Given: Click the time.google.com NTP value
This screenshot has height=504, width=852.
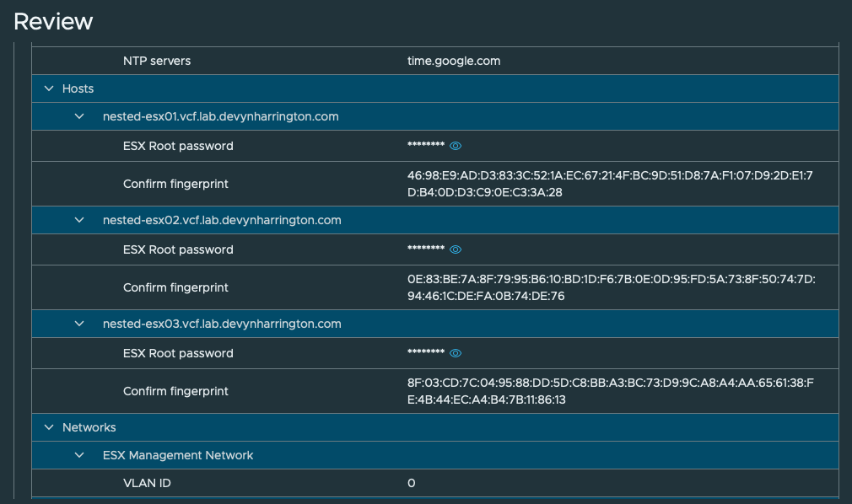Looking at the screenshot, I should click(x=454, y=61).
